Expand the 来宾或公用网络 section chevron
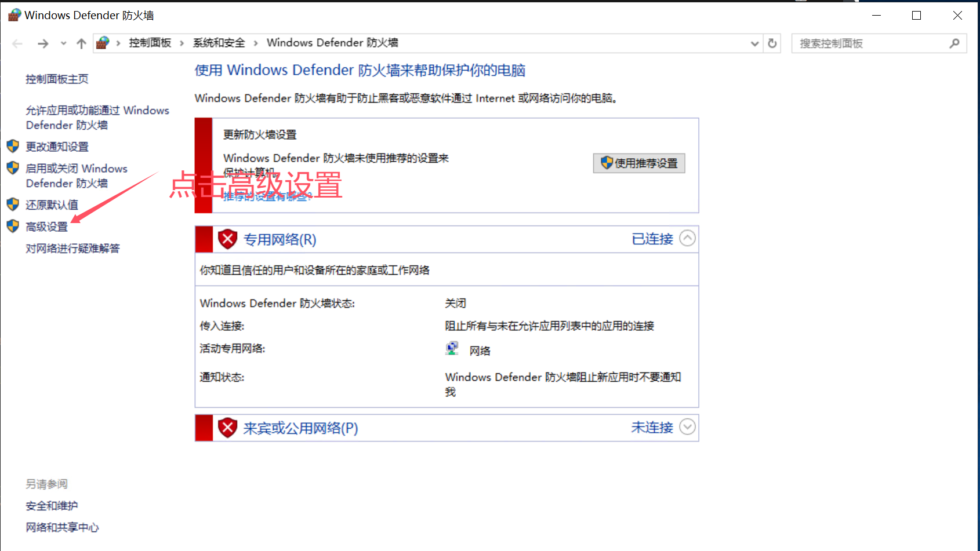980x551 pixels. coord(687,427)
